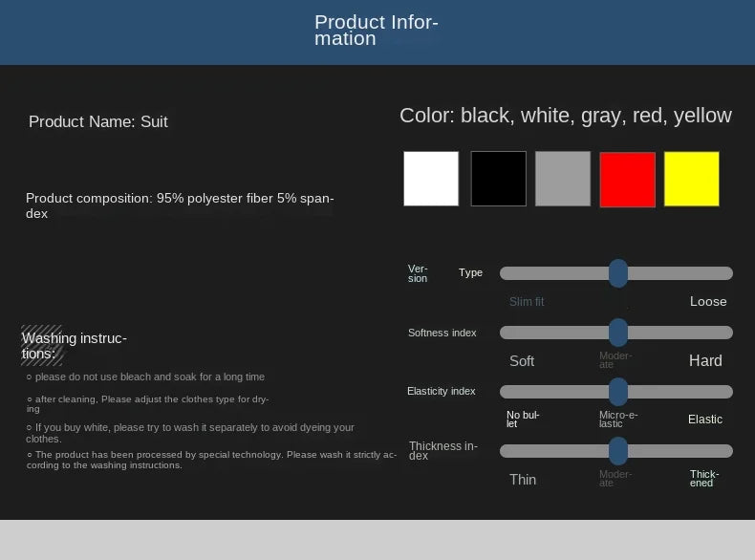Image resolution: width=755 pixels, height=560 pixels.
Task: Select the white color swatch
Action: click(431, 179)
